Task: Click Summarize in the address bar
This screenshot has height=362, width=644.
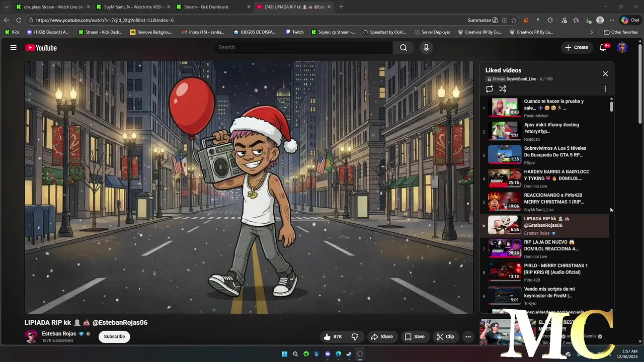Action: point(482,20)
